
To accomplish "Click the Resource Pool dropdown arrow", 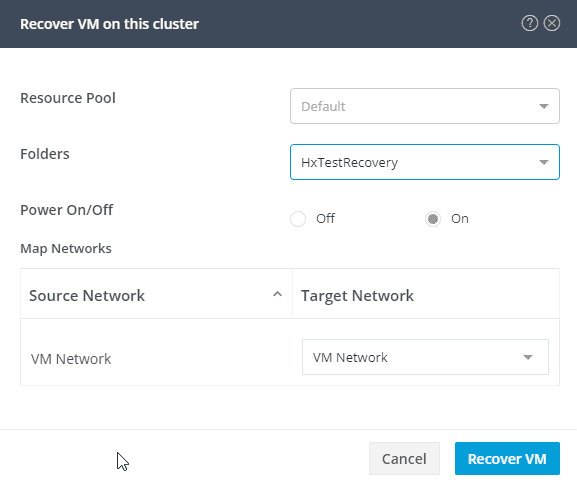I will (544, 106).
